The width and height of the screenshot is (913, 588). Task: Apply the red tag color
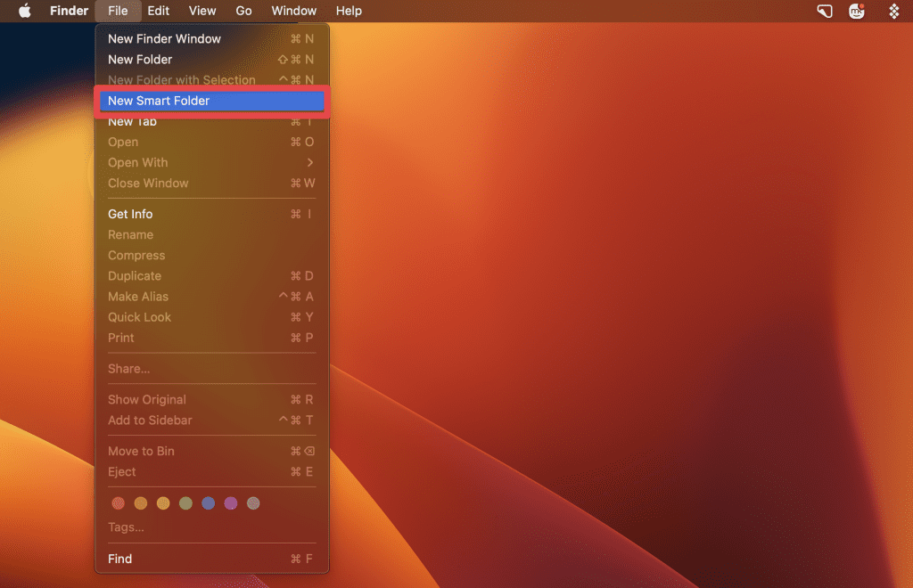pos(119,503)
